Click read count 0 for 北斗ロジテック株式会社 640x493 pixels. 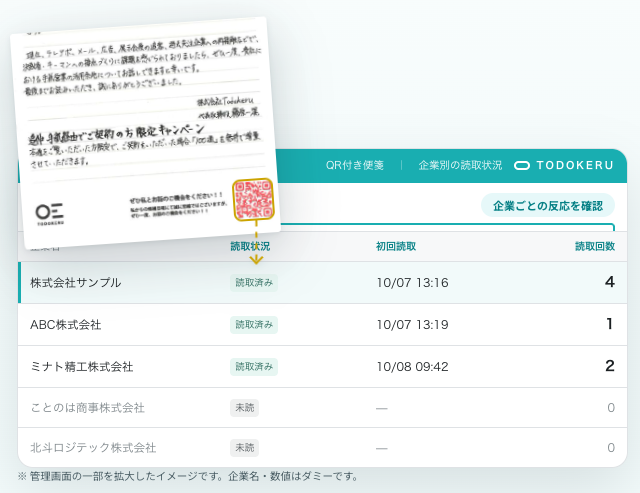click(x=611, y=448)
